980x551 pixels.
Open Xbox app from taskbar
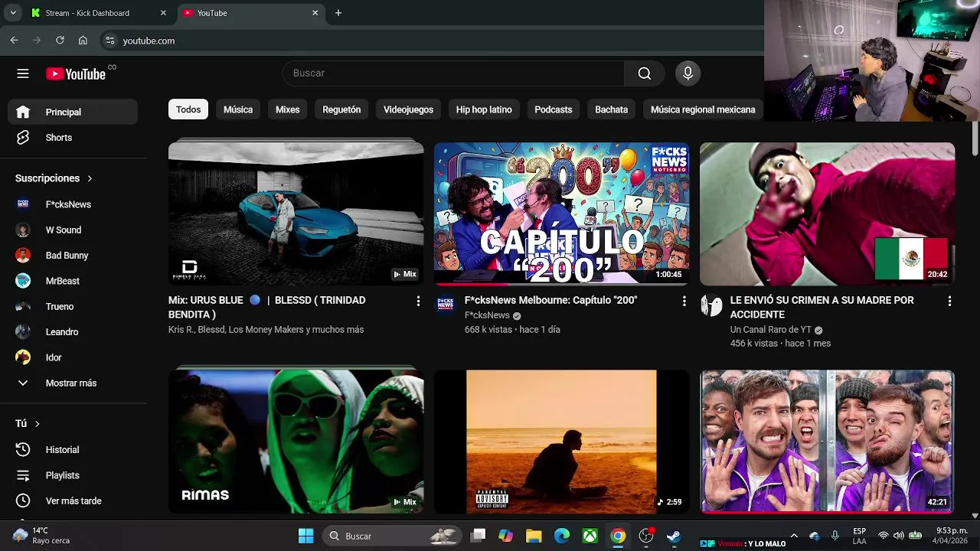click(590, 536)
